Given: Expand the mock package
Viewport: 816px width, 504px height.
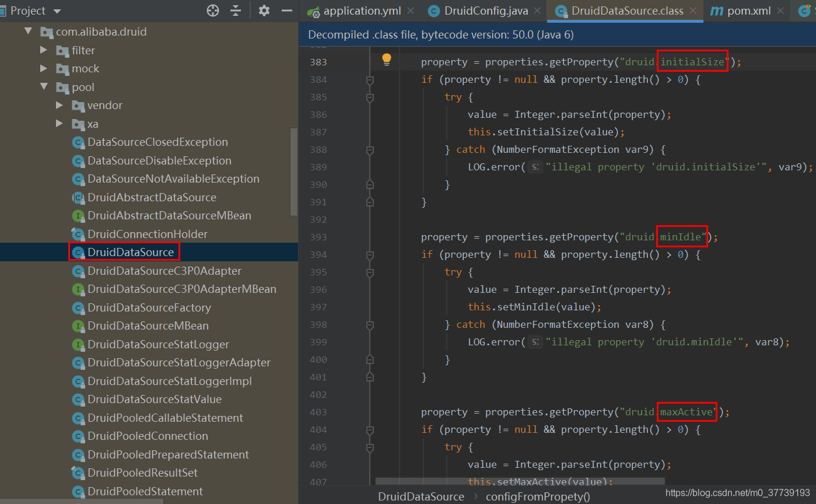Looking at the screenshot, I should coord(44,68).
